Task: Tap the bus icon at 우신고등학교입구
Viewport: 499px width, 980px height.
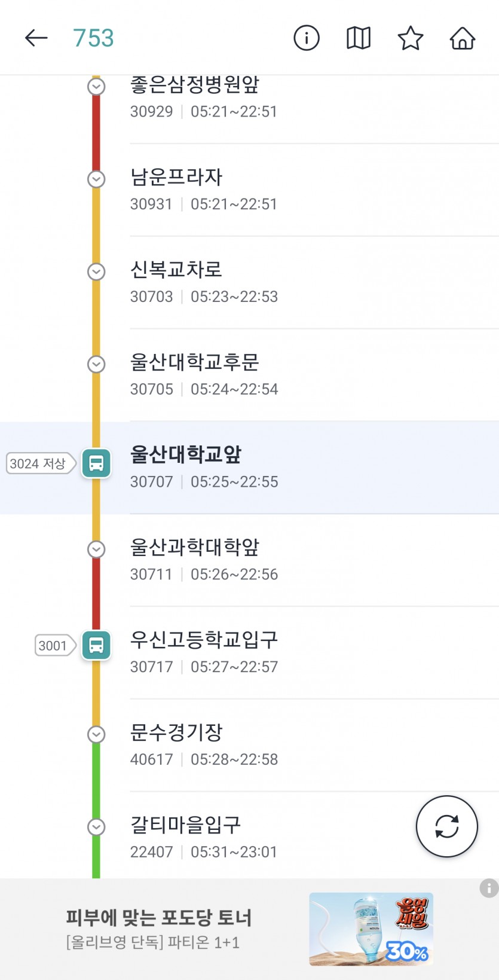Action: tap(96, 646)
